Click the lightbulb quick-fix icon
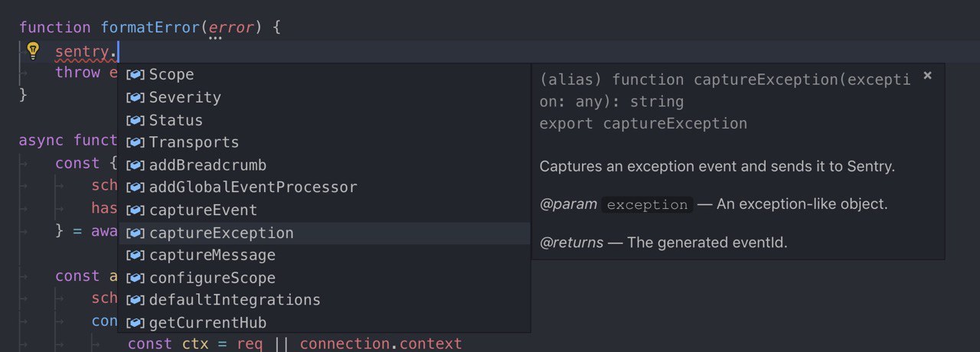The image size is (980, 352). point(32,51)
